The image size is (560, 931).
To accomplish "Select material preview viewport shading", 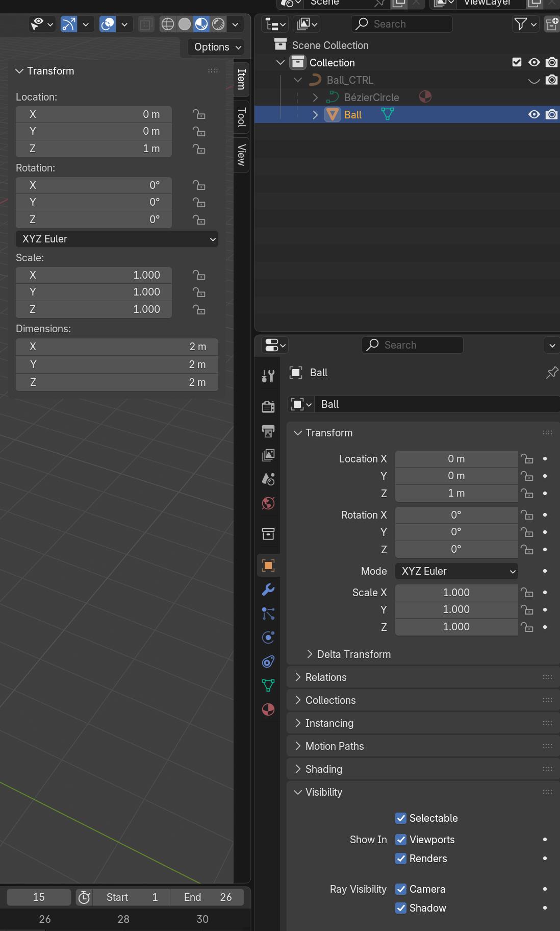I will (x=201, y=24).
